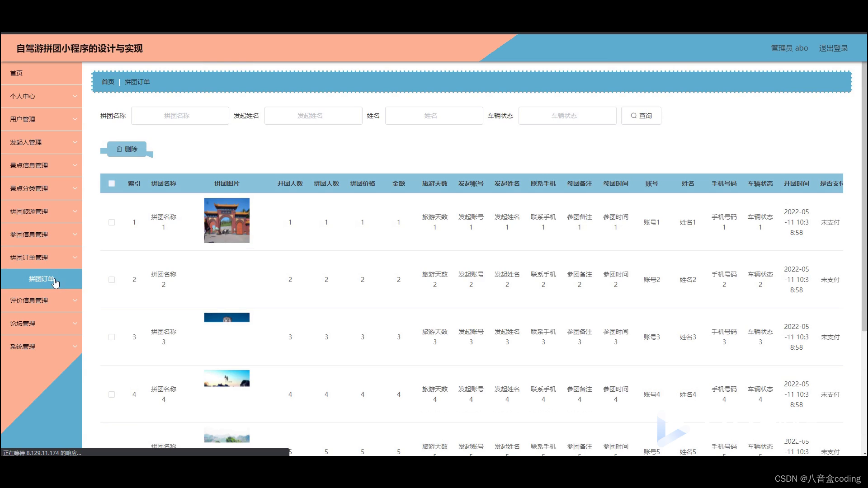
Task: Click the vertical page scrollbar
Action: (864, 197)
